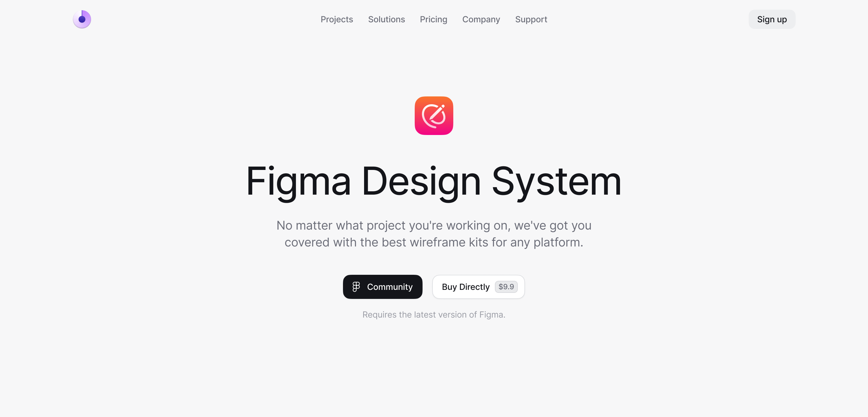This screenshot has height=417, width=868.
Task: Click the purple circular site logo
Action: point(82,19)
